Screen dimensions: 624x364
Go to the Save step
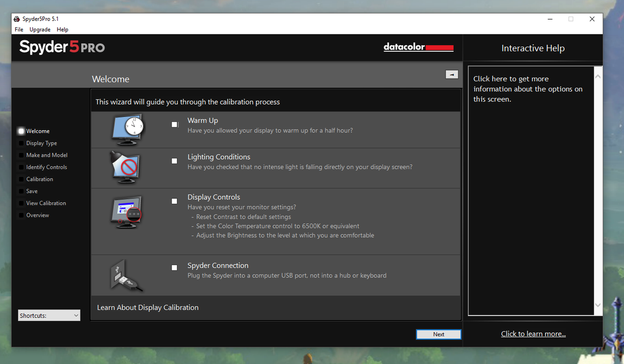pos(28,191)
